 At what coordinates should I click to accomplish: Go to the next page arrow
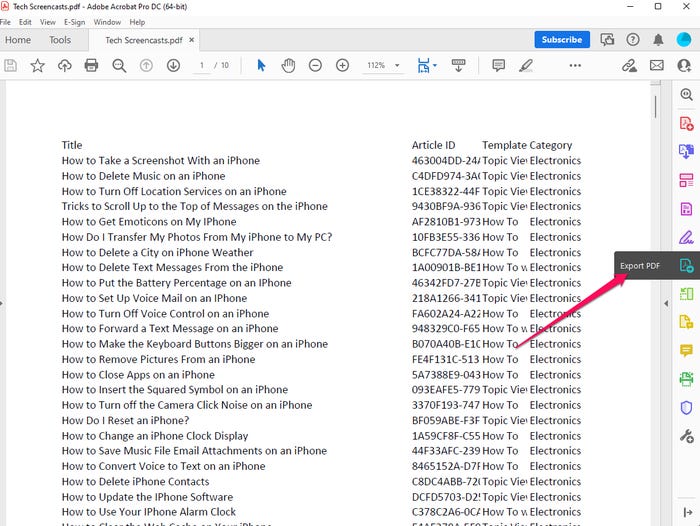173,66
